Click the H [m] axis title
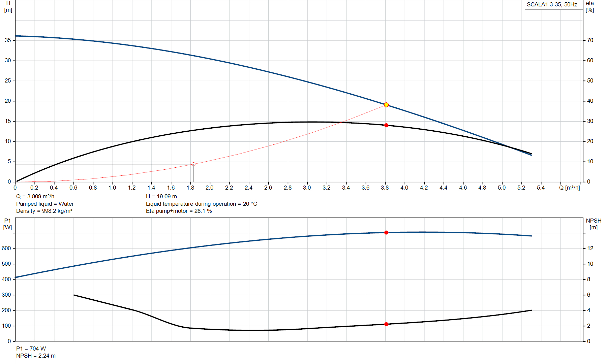 (x=8, y=6)
